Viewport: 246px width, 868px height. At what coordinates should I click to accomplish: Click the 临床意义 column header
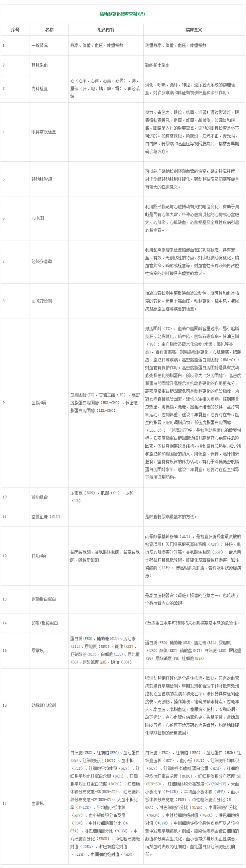coord(194,30)
